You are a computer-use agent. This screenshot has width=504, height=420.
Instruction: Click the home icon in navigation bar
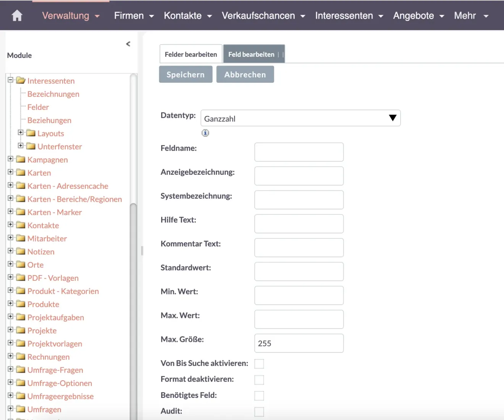[17, 16]
